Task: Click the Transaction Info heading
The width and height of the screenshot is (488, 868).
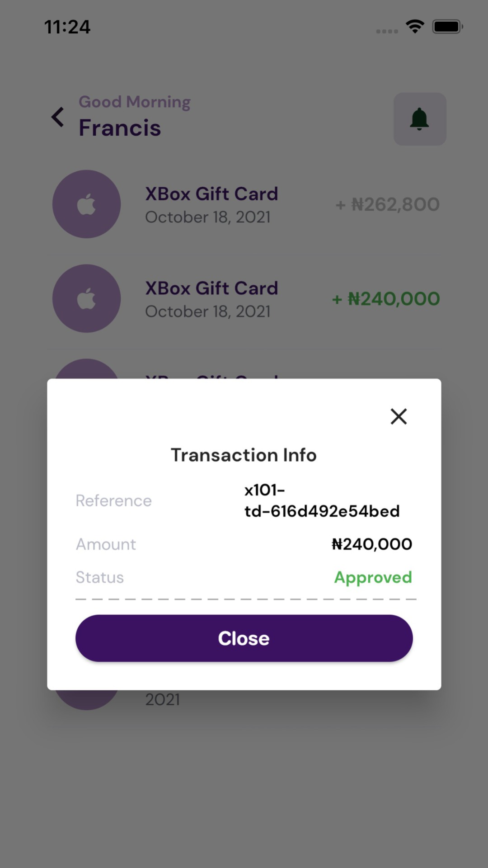Action: tap(244, 455)
